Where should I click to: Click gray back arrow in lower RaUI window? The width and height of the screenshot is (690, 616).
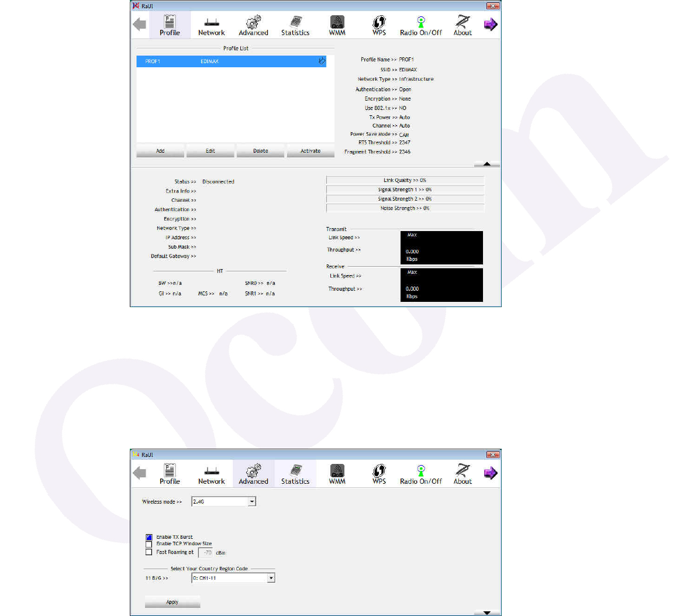tap(140, 473)
